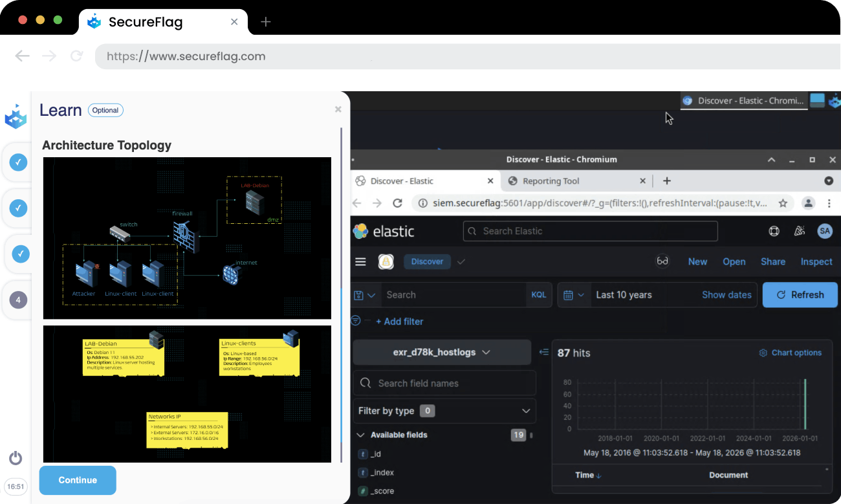Click the Elastic logo
Viewport: 841px width, 504px height.
[384, 231]
